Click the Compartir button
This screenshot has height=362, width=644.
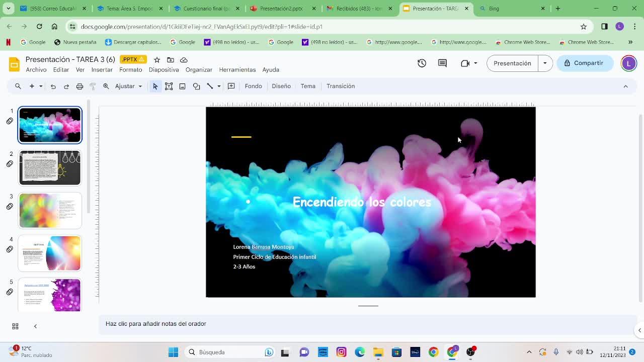584,63
